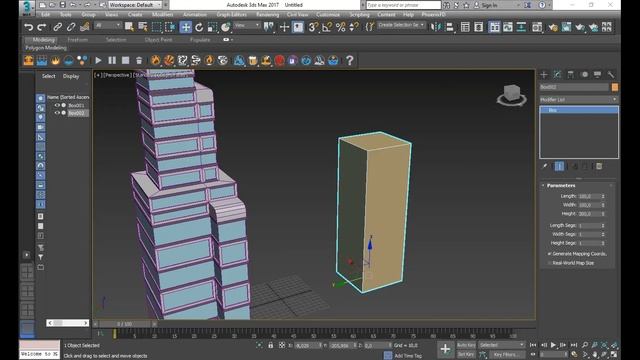Open the Selected key filter dropdown

(x=502, y=345)
